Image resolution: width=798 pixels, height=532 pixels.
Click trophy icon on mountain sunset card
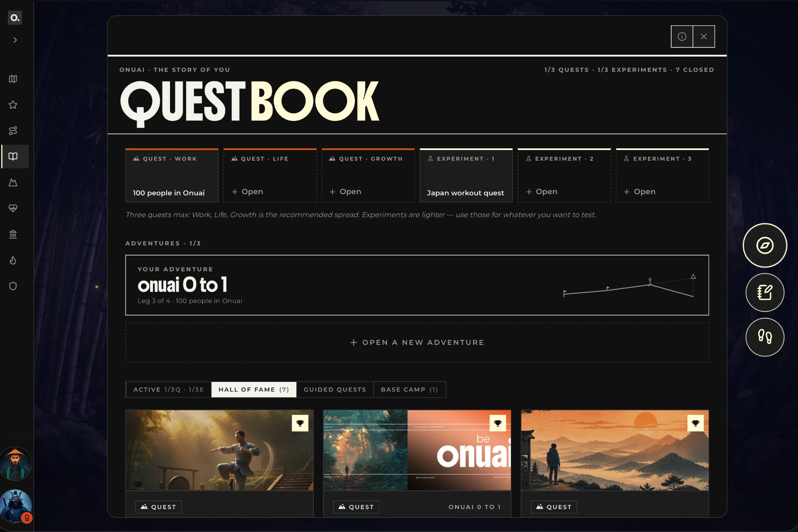pos(695,423)
